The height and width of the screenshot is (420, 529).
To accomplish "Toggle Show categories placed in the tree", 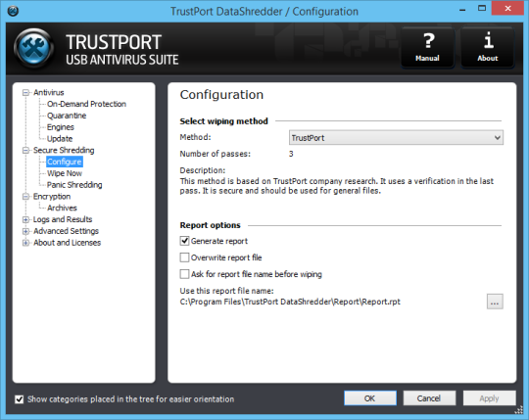I will pyautogui.click(x=20, y=399).
